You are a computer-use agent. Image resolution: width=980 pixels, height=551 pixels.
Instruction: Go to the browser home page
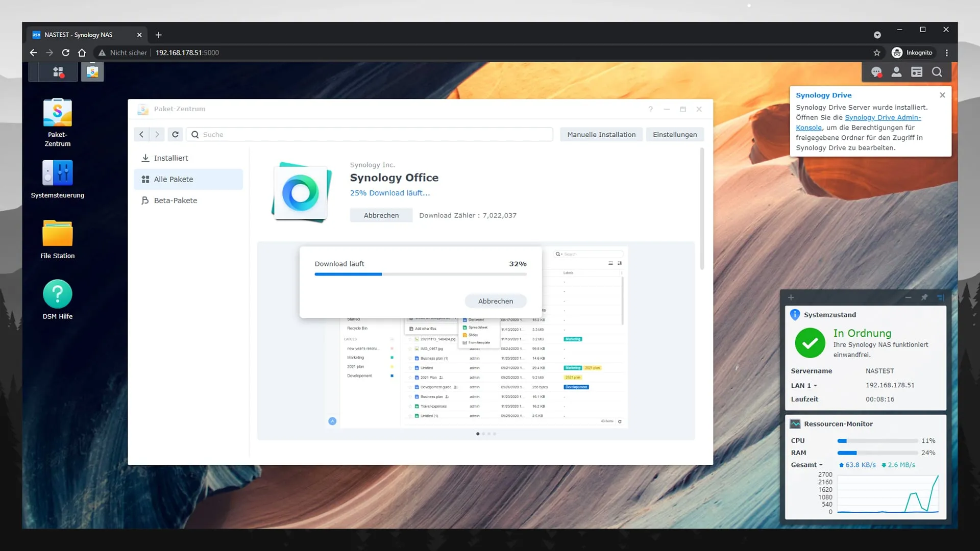pyautogui.click(x=82, y=53)
